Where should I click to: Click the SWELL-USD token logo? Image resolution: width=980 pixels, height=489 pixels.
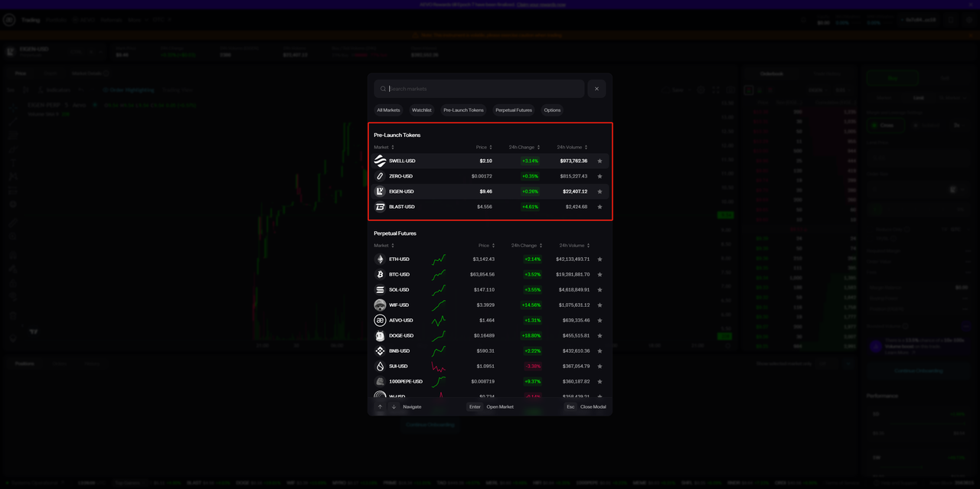[380, 161]
